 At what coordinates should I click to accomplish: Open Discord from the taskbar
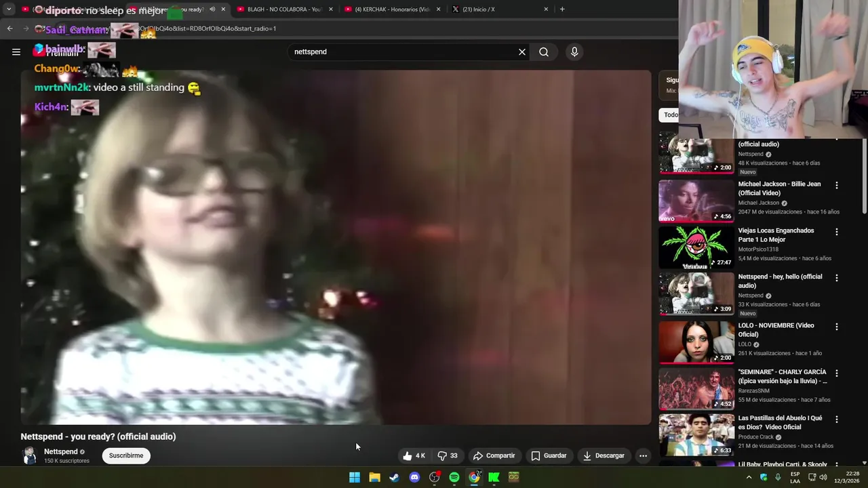pyautogui.click(x=414, y=477)
